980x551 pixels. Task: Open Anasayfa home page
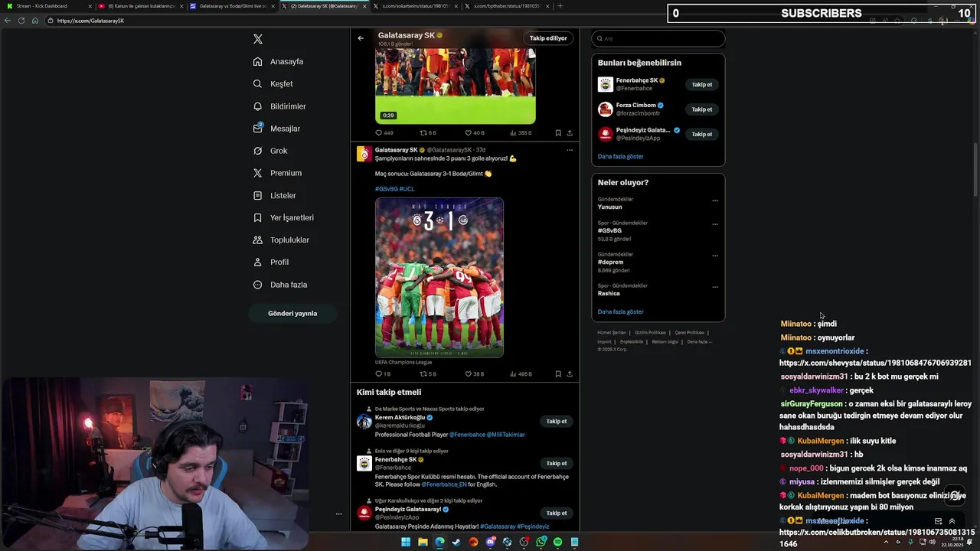pyautogui.click(x=278, y=61)
